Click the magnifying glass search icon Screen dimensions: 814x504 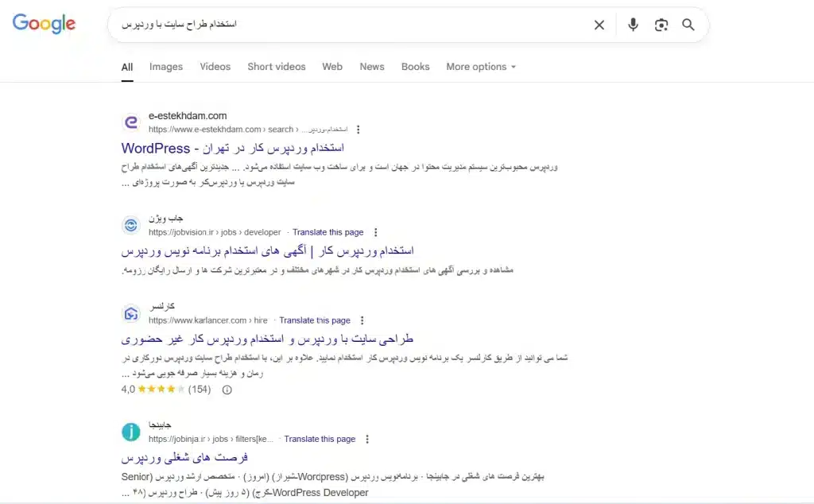tap(688, 25)
